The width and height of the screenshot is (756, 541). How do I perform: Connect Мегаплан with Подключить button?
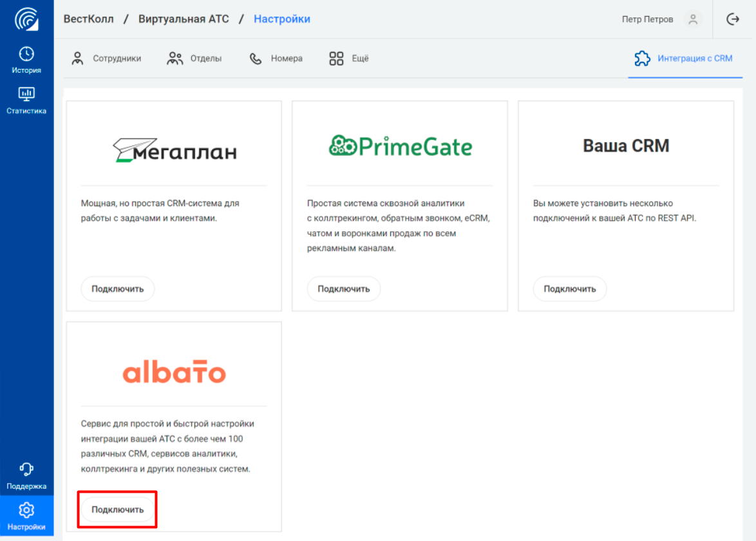click(x=118, y=289)
